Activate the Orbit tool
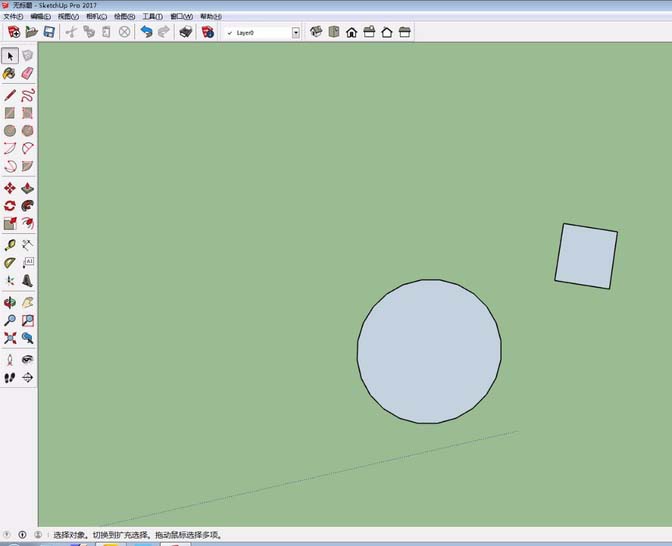The height and width of the screenshot is (546, 672). (x=10, y=302)
